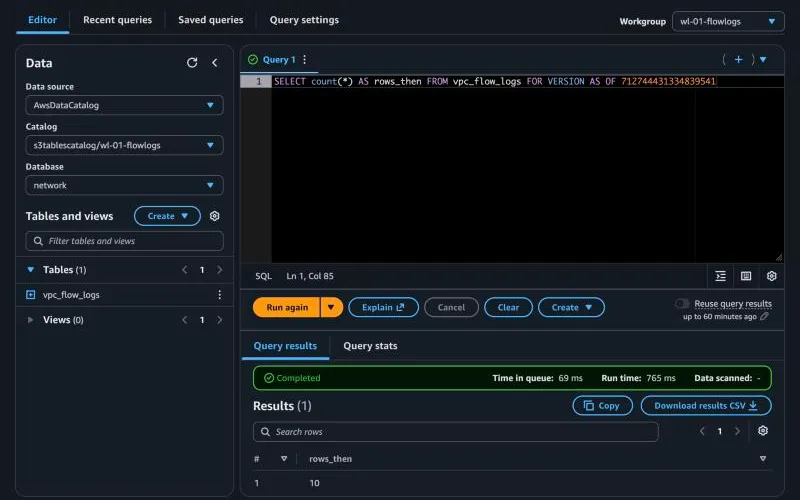Clear the query editor

tap(508, 307)
